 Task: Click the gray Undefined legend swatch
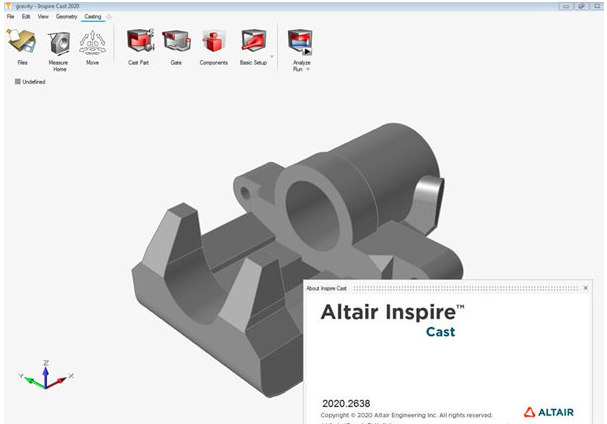[17, 82]
